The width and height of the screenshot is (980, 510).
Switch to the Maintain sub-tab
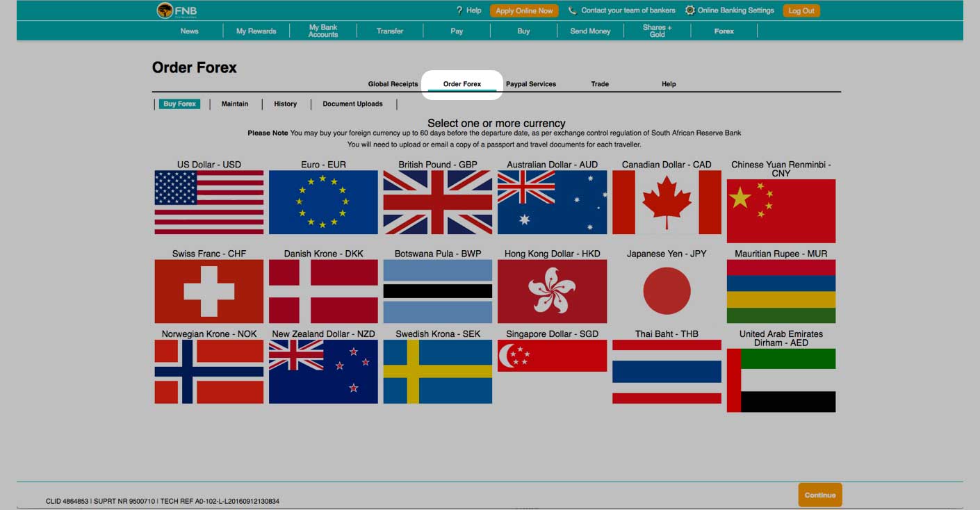235,104
